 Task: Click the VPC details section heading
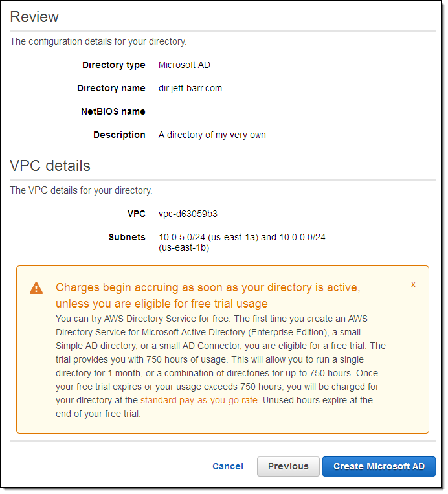pyautogui.click(x=50, y=166)
